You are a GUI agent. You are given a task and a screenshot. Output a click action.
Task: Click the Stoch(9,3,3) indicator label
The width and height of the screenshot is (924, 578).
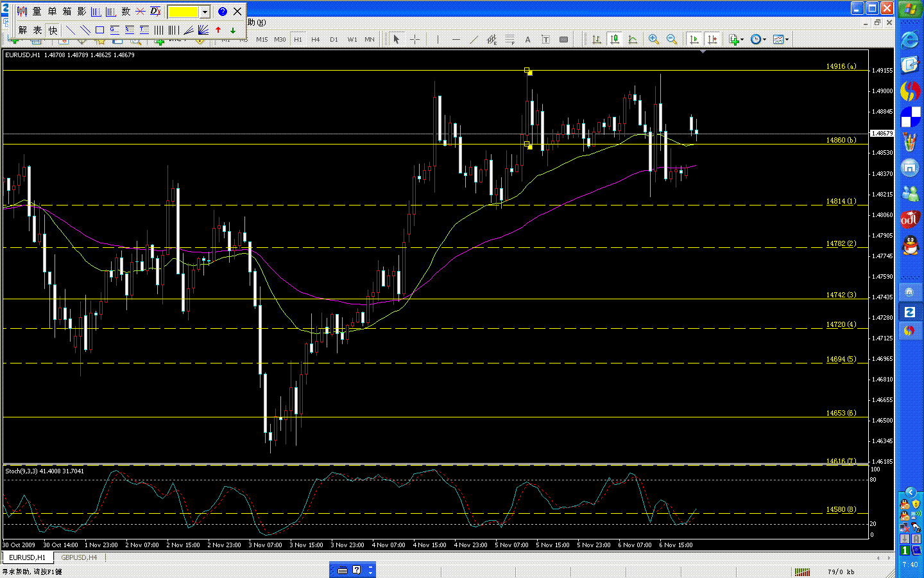45,471
